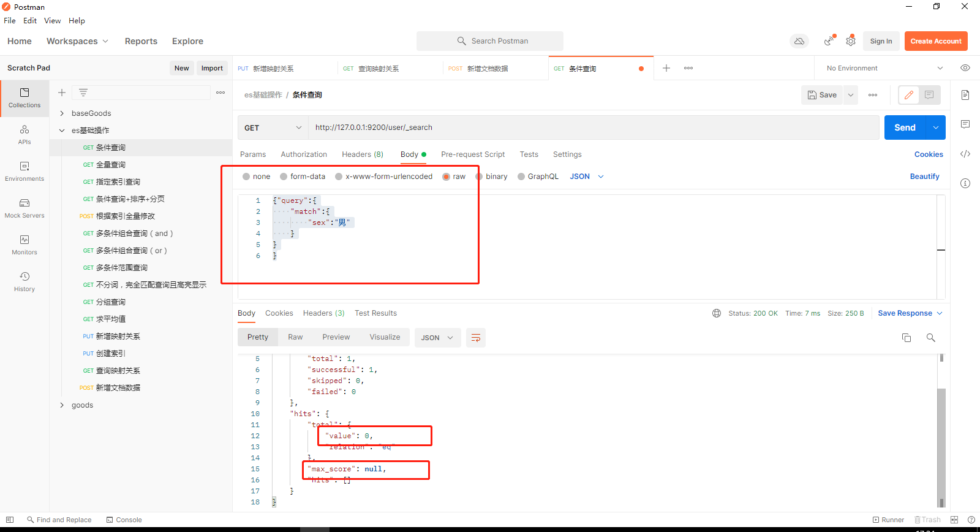Switch to build mode pencil icon
Screen dimensions: 980x532
coord(909,95)
